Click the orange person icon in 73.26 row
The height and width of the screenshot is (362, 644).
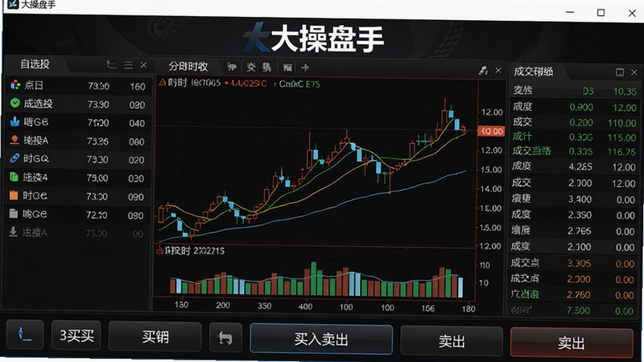14,140
